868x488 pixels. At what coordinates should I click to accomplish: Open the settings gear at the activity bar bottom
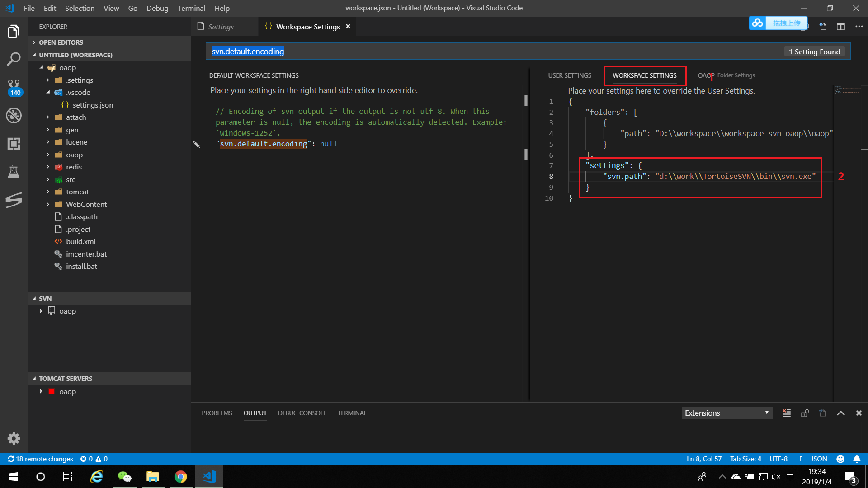click(14, 438)
